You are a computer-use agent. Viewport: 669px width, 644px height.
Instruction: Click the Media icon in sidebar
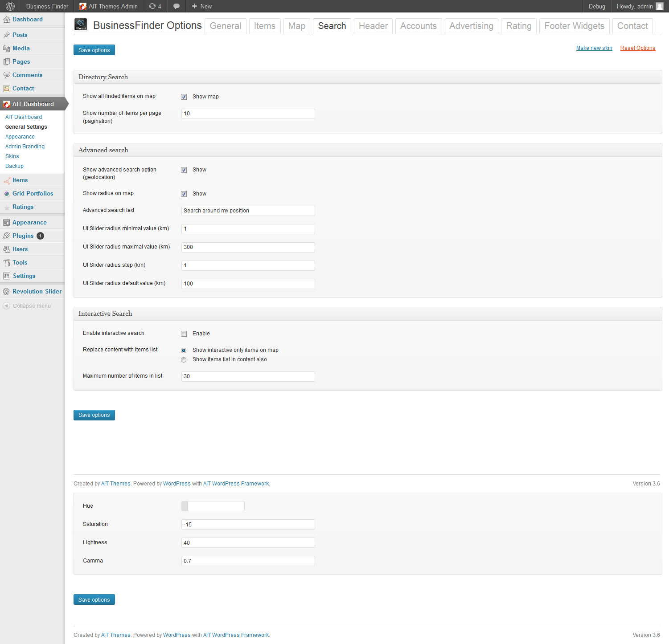pos(7,49)
